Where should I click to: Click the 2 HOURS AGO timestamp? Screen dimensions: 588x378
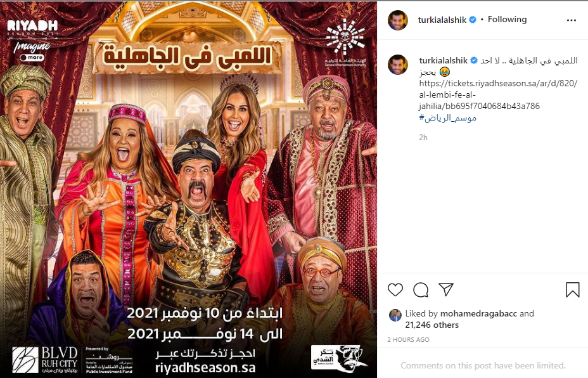[x=409, y=340]
